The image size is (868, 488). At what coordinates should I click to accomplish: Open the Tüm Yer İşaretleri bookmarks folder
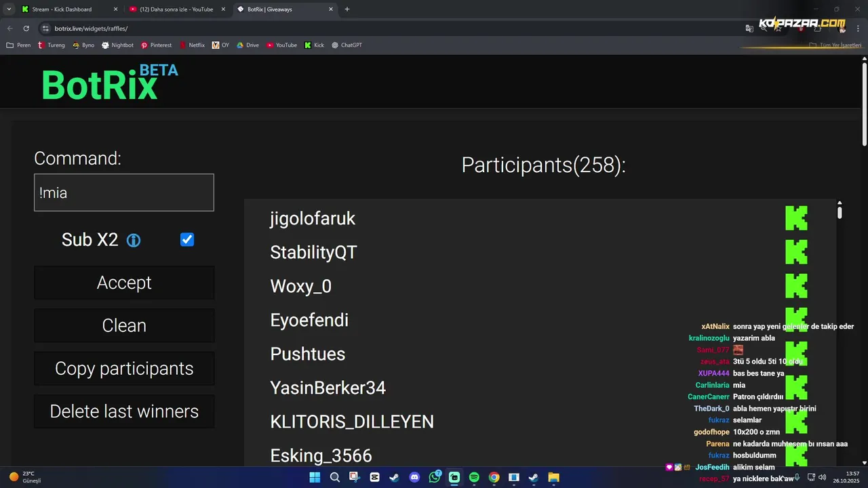tap(835, 45)
